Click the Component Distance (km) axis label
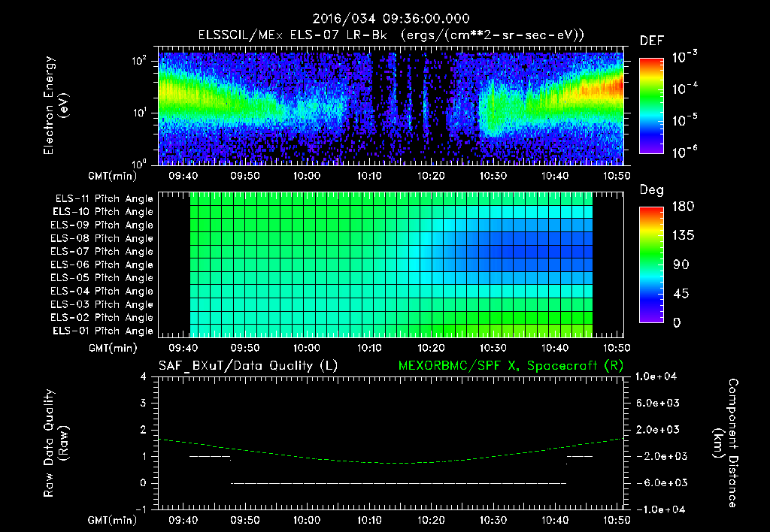 pos(726,443)
